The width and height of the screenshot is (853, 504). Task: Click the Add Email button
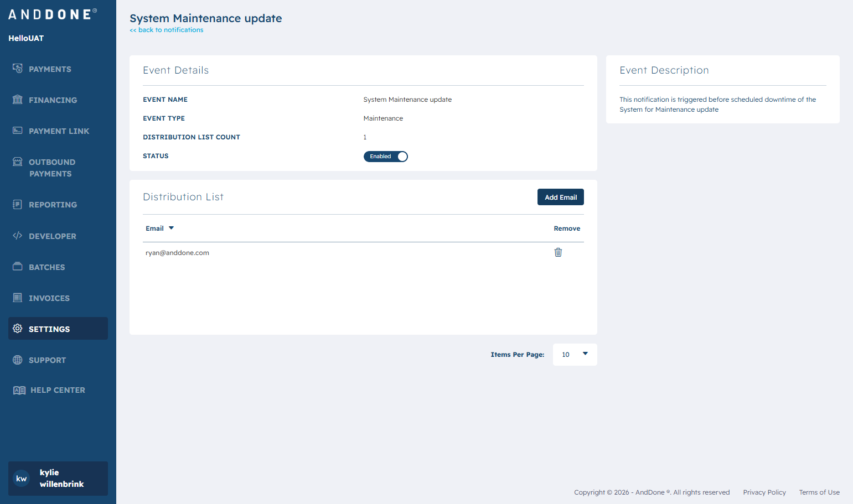(x=561, y=197)
